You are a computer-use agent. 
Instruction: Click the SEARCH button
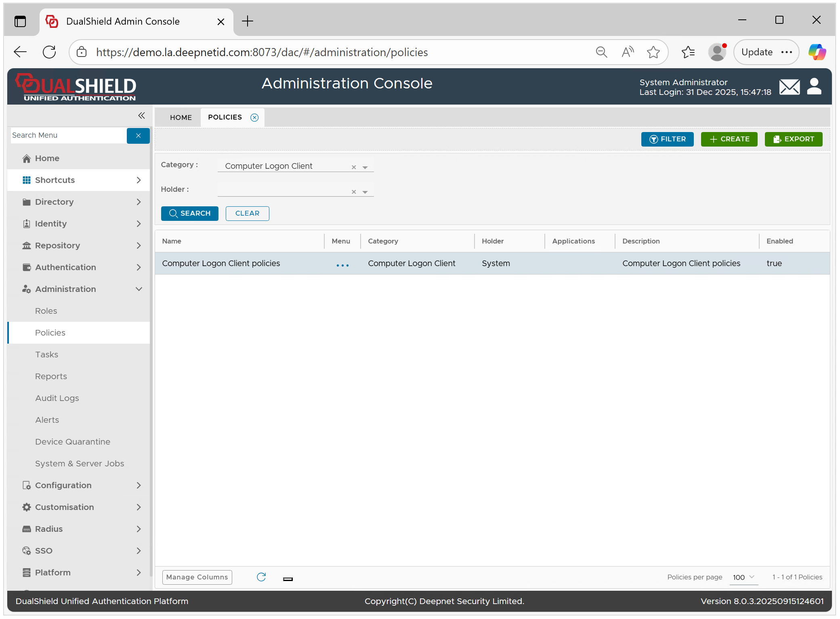coord(189,213)
